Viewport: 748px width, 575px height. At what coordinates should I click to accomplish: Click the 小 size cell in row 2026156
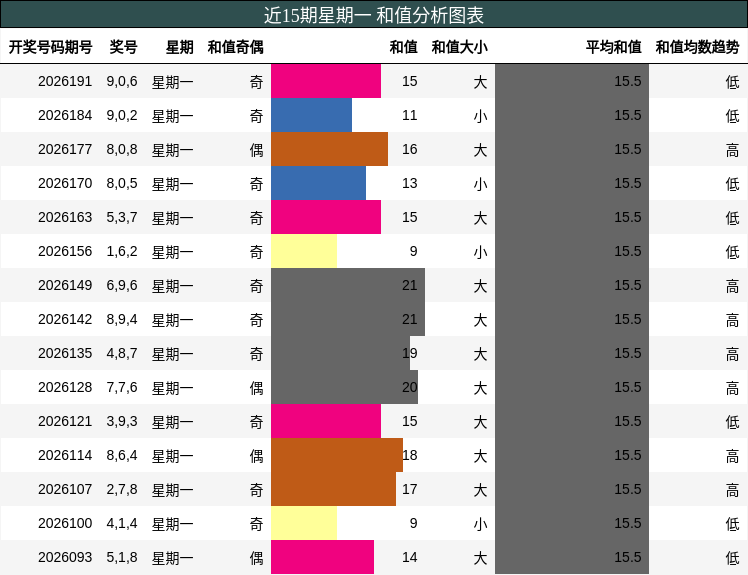click(480, 251)
